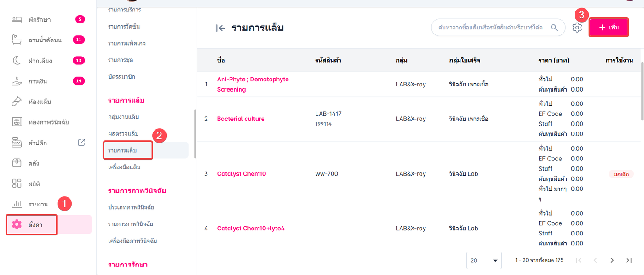Click the moon icon for ฝากเลี้ยง
The width and height of the screenshot is (644, 275).
tap(17, 60)
